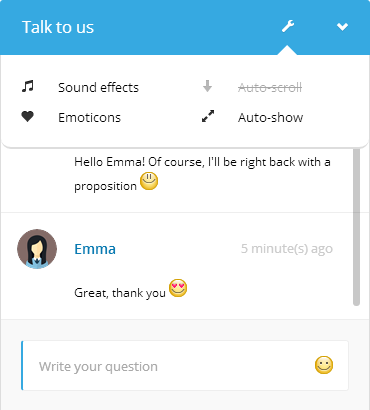Click the heart-eyes emoji in Emma's message
Screen dimensions: 370x410
click(178, 288)
